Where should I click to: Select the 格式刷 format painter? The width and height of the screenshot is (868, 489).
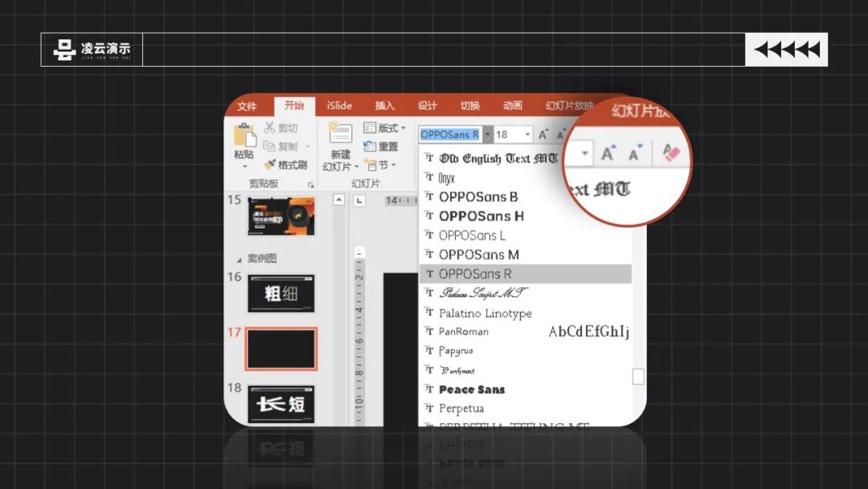pos(285,165)
